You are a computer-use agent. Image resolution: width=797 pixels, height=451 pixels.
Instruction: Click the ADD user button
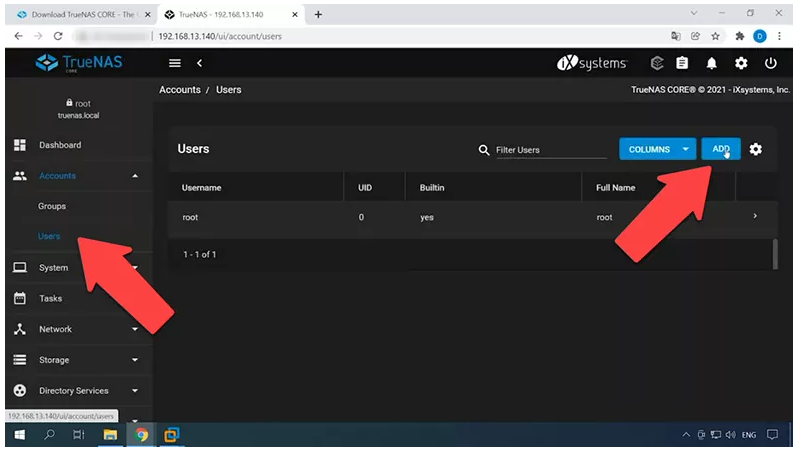pos(721,149)
